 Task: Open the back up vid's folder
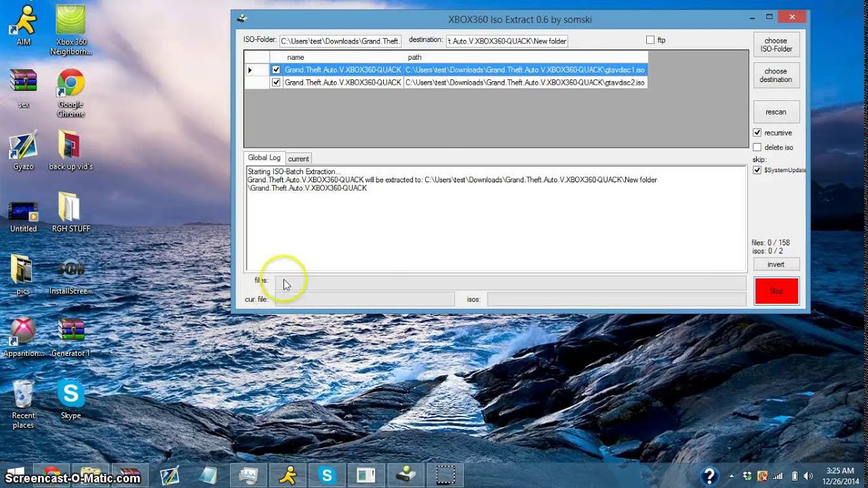[71, 150]
